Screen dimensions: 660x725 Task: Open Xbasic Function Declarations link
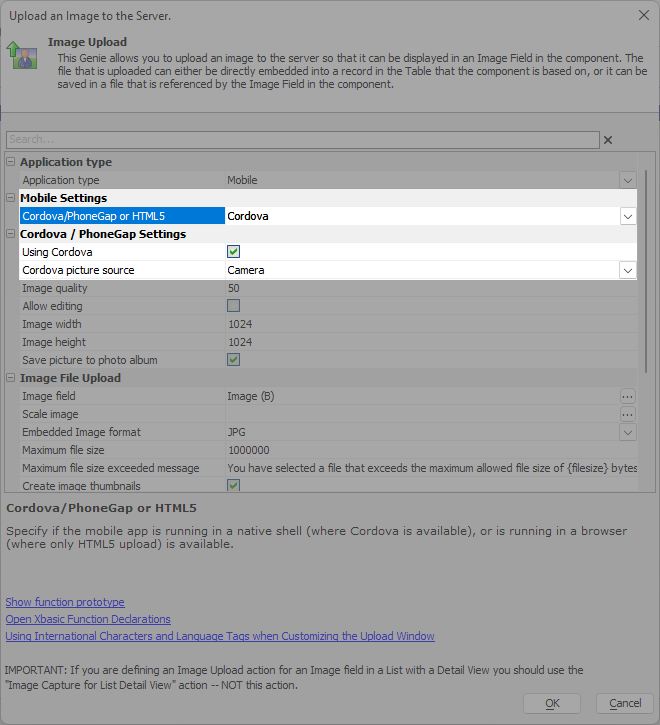click(x=88, y=619)
